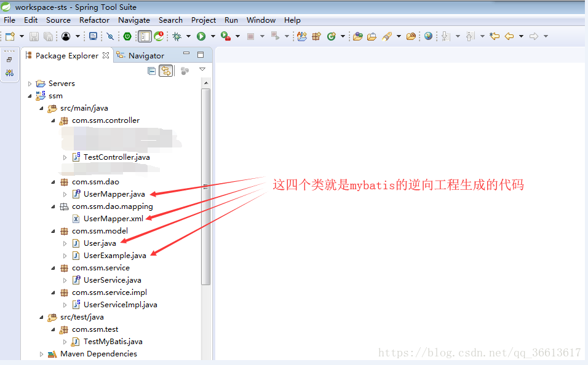Screen dimensions: 588x365
Task: Click the globe web browser icon
Action: click(x=428, y=36)
